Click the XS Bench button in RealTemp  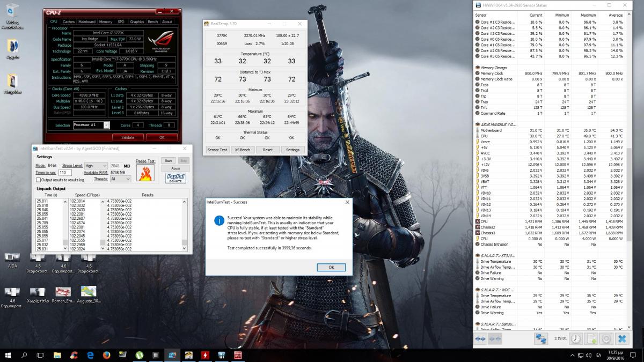click(x=242, y=150)
